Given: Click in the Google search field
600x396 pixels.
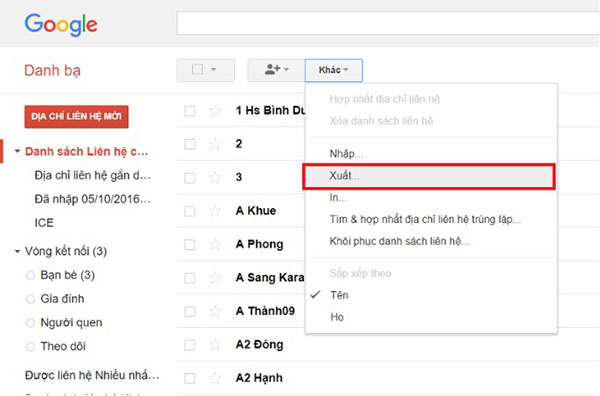Looking at the screenshot, I should (388, 23).
